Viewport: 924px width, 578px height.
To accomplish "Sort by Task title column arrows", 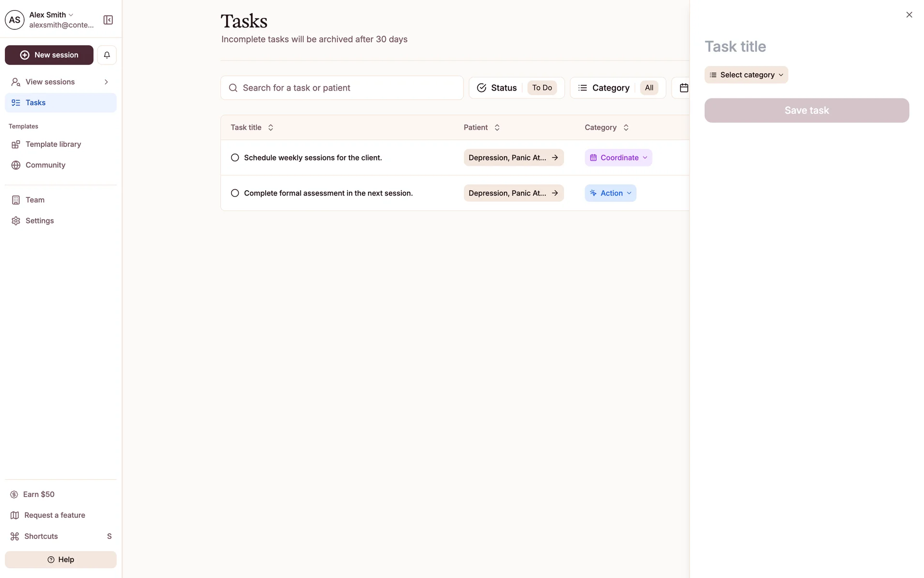I will point(270,128).
